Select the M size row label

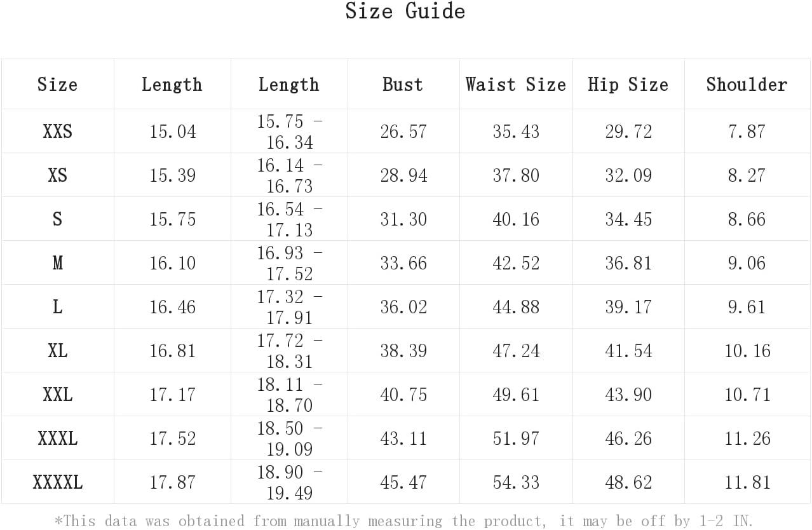(x=57, y=263)
